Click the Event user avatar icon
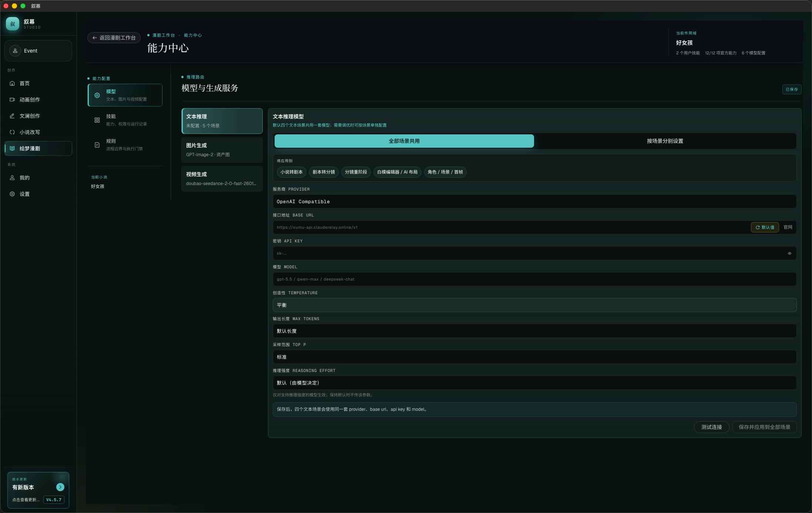 [15, 51]
